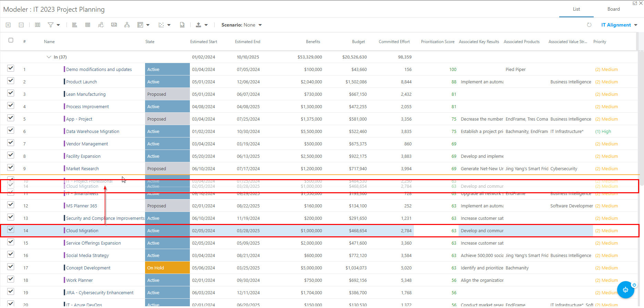The height and width of the screenshot is (308, 644).
Task: Sort by the State column header
Action: pyautogui.click(x=150, y=42)
